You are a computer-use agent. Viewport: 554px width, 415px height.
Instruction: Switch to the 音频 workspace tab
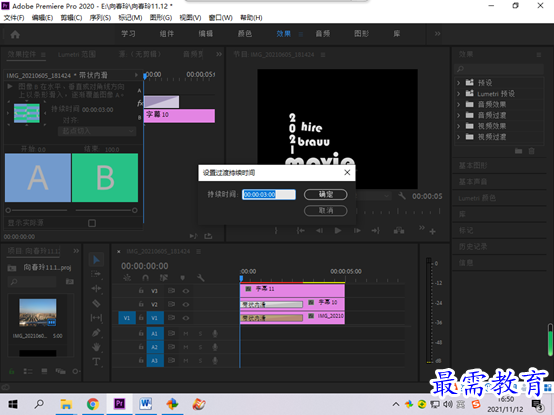(x=323, y=34)
